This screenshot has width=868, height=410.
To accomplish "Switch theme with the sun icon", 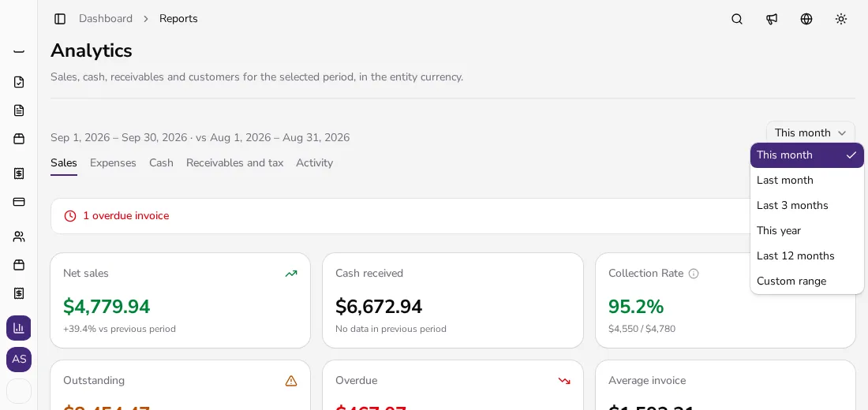I will coord(841,19).
